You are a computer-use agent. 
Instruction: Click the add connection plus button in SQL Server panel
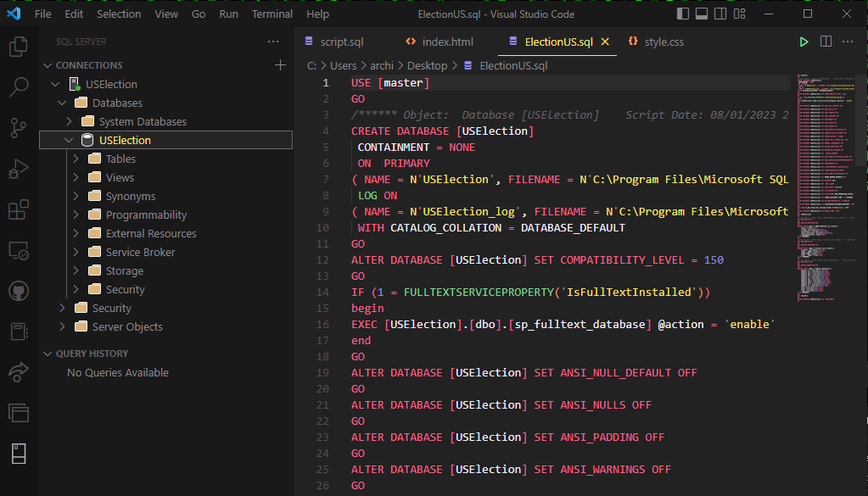[280, 64]
